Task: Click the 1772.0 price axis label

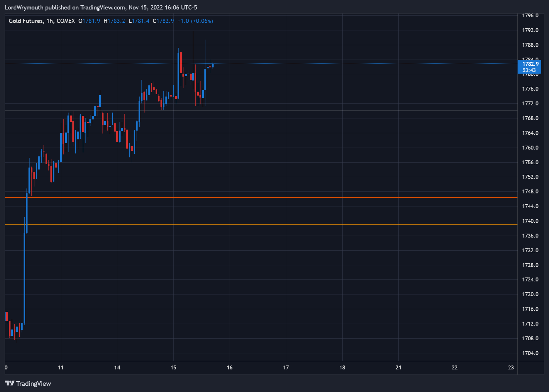Action: (530, 103)
